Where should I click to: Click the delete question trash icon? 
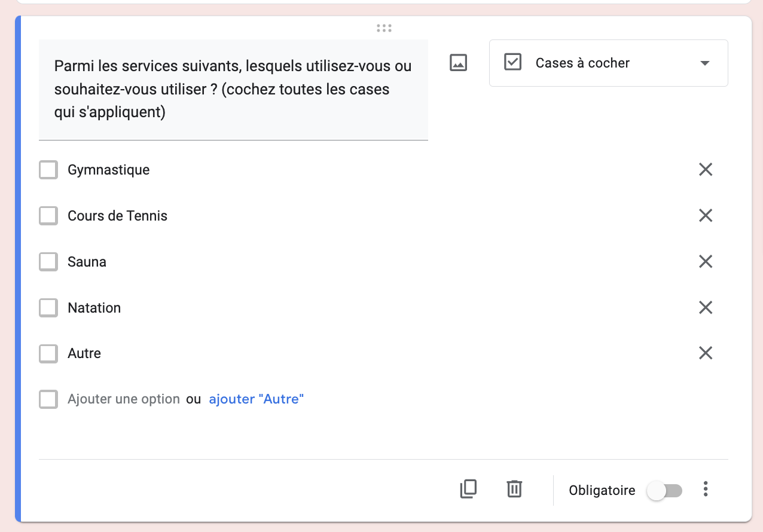(514, 489)
